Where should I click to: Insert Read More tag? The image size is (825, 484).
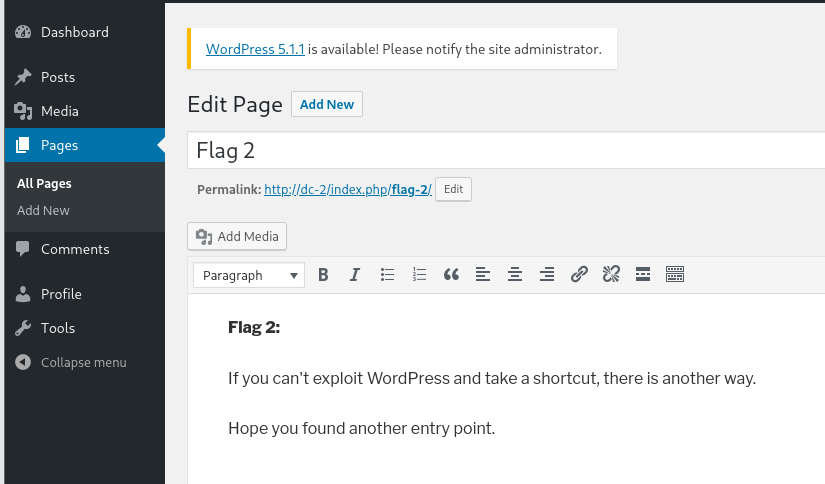pyautogui.click(x=643, y=275)
